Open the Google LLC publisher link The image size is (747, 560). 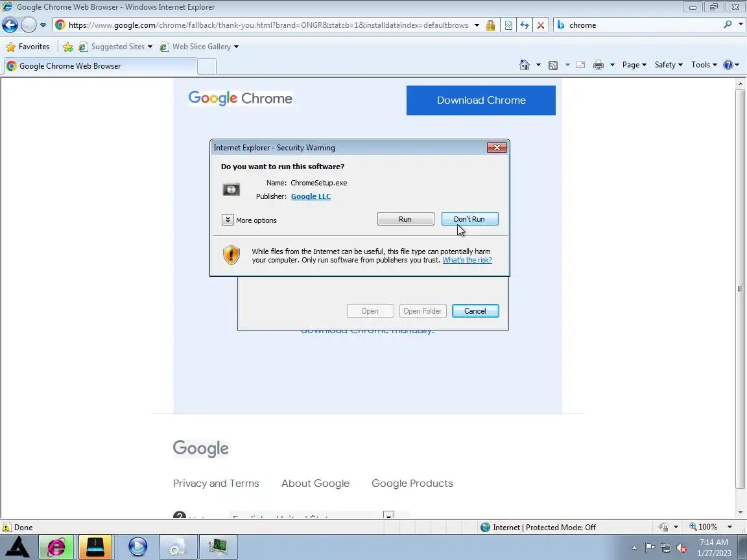[311, 196]
